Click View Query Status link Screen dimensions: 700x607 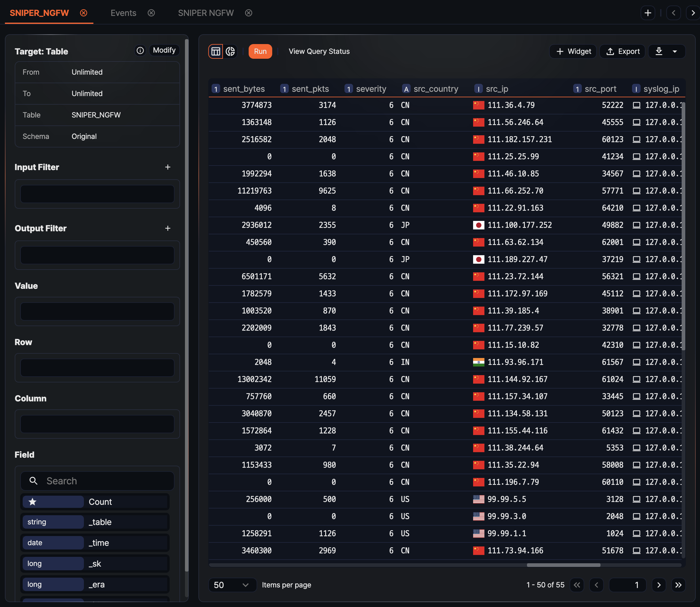319,51
